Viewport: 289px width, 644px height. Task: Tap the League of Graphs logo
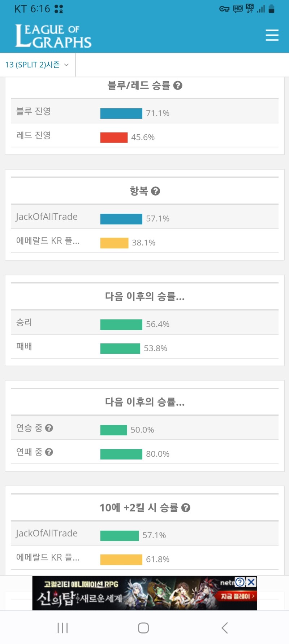tap(53, 36)
